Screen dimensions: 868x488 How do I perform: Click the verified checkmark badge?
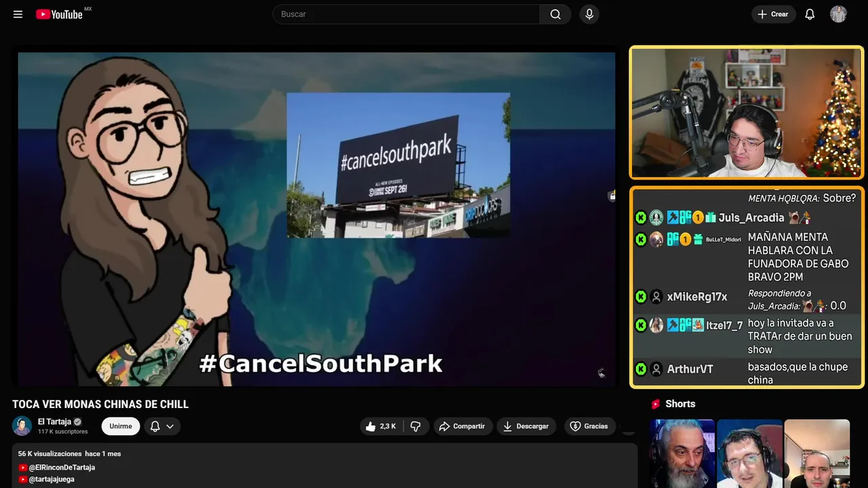(x=77, y=422)
